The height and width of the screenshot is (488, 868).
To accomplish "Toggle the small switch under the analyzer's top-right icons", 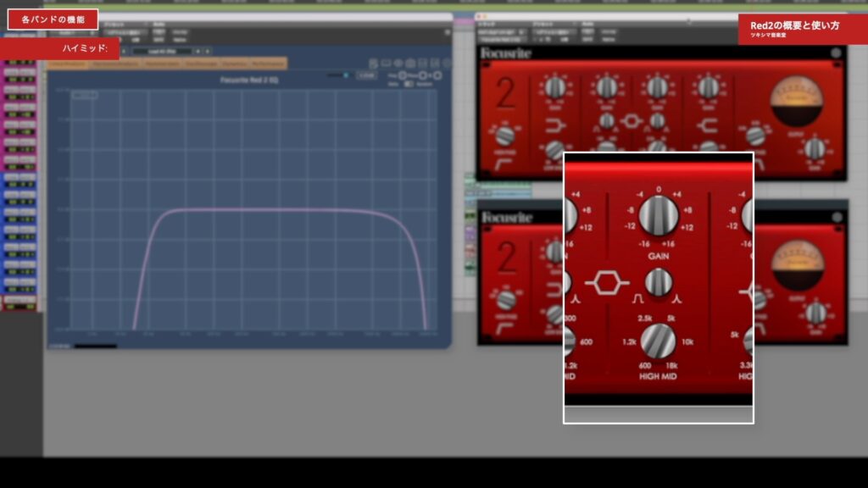I will click(x=409, y=83).
